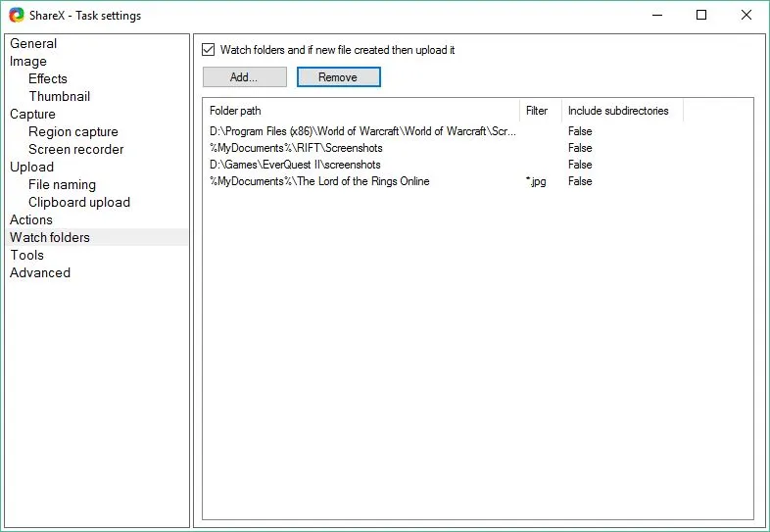Screen dimensions: 770x532
Task: Open Clipboard upload settings
Action: 79,203
